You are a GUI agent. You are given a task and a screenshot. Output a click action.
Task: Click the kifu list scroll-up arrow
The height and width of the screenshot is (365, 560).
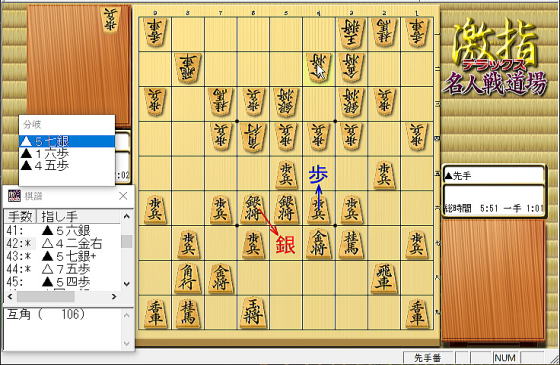126,216
